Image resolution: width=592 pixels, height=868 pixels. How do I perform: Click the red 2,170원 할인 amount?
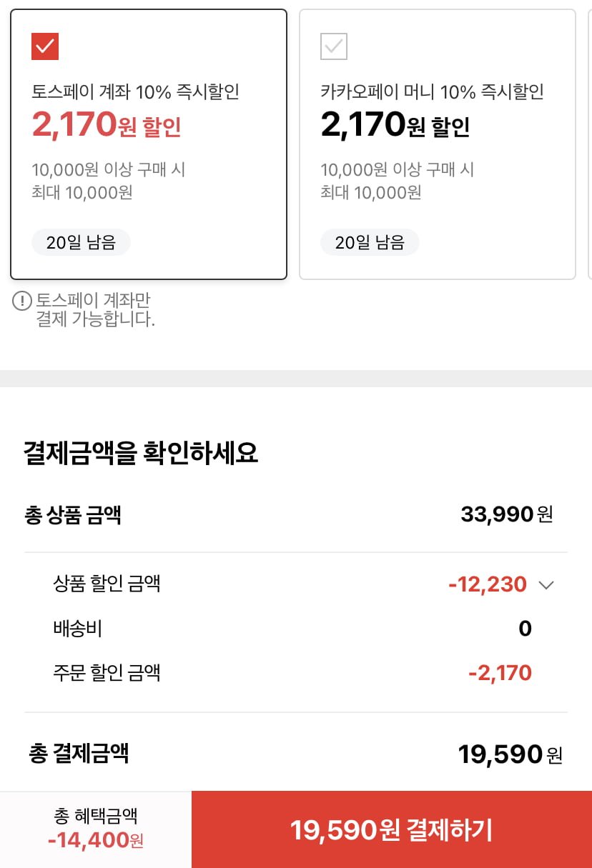coord(107,126)
